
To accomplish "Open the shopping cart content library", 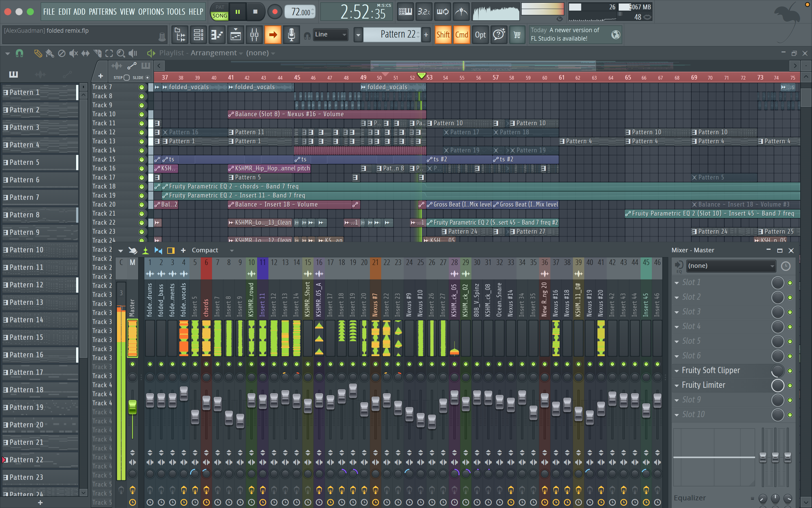I will (x=517, y=35).
